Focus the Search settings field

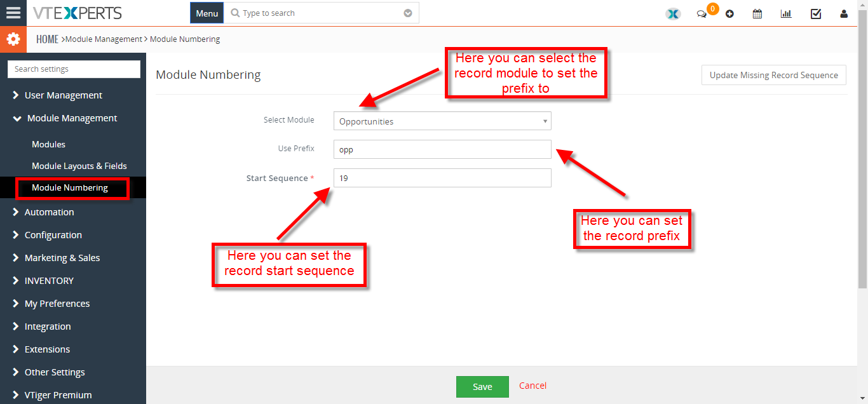pyautogui.click(x=74, y=69)
